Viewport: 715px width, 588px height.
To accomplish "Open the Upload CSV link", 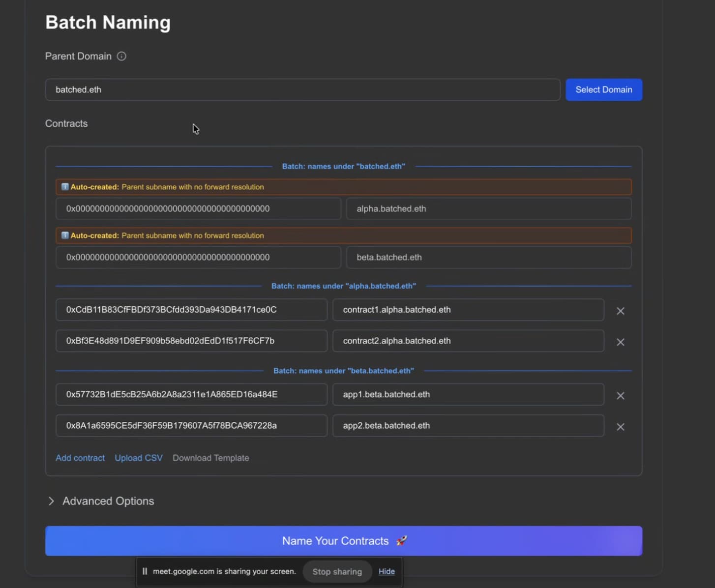I will coord(138,458).
